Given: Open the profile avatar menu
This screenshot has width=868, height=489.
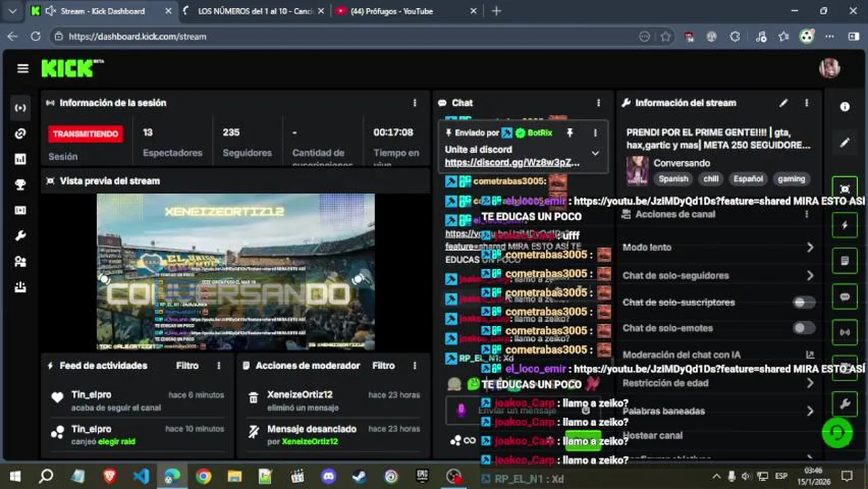Looking at the screenshot, I should click(830, 68).
